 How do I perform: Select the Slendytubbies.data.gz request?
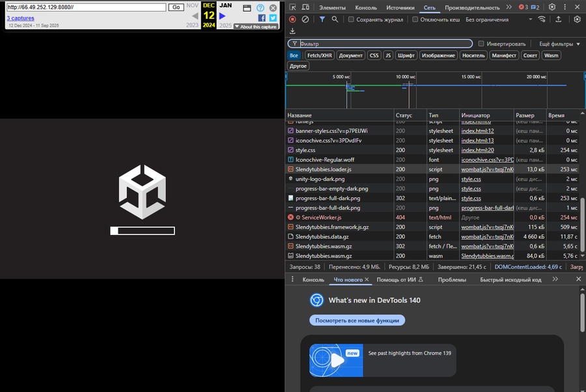pos(433,236)
